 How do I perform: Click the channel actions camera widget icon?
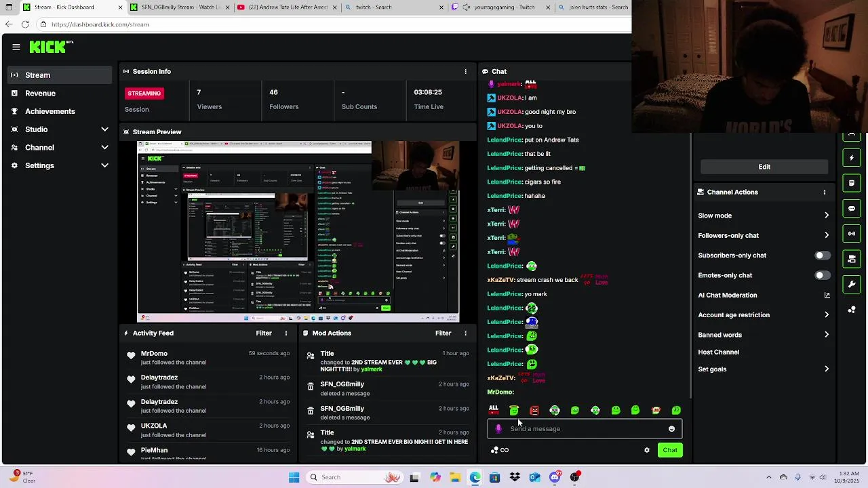(852, 258)
